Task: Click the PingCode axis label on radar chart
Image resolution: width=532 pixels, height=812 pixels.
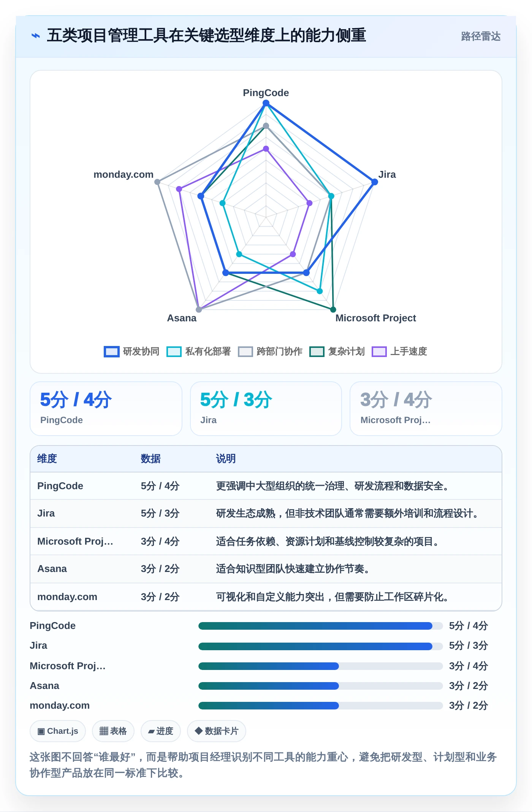Action: [x=266, y=93]
